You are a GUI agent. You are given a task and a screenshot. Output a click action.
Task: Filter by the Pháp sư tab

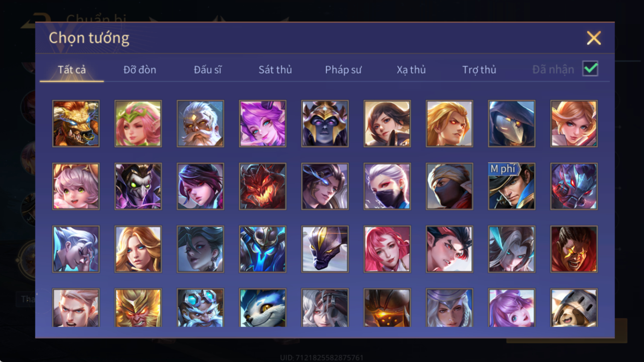[343, 70]
